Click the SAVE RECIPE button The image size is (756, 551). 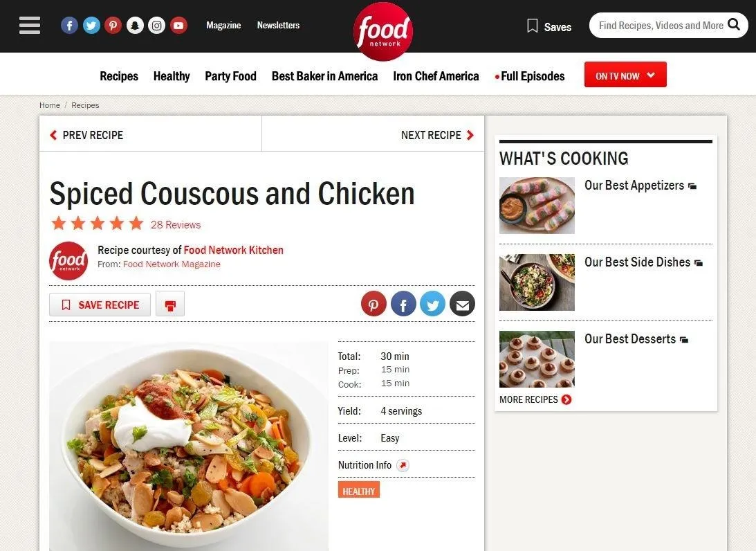[x=100, y=305]
